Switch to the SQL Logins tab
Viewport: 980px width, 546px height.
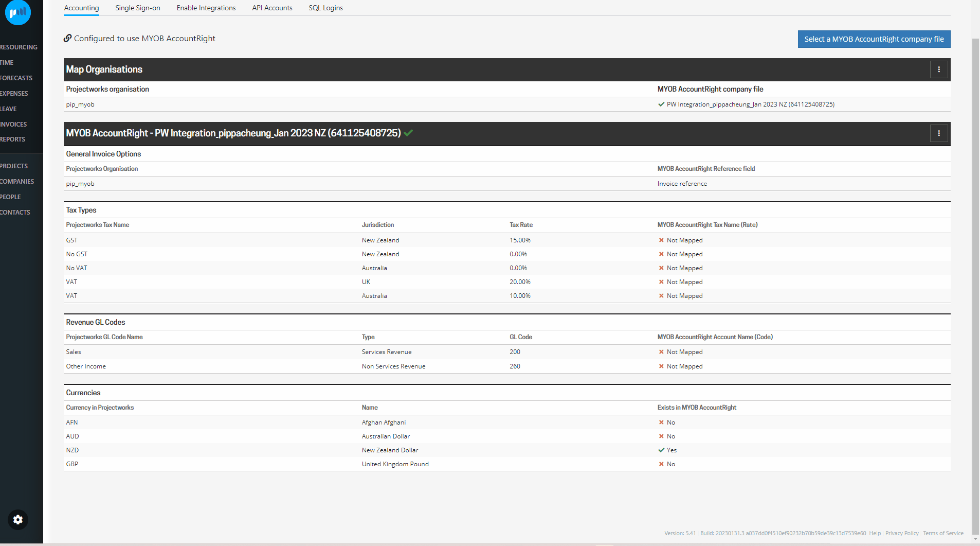(x=325, y=8)
